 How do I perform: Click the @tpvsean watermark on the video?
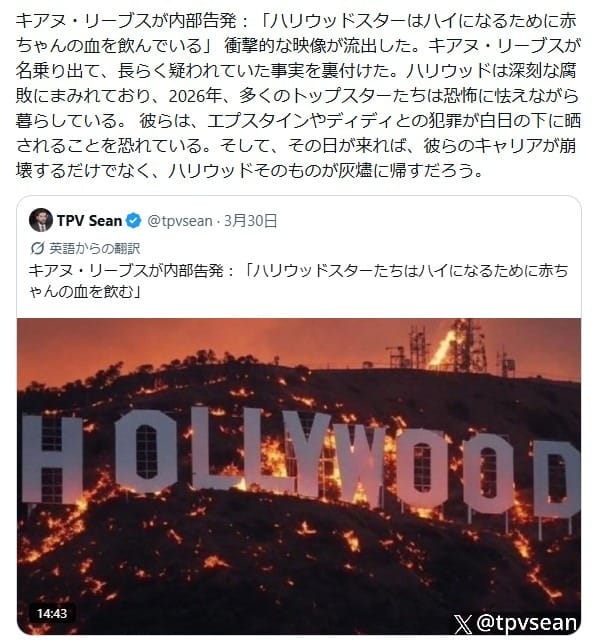[526, 623]
